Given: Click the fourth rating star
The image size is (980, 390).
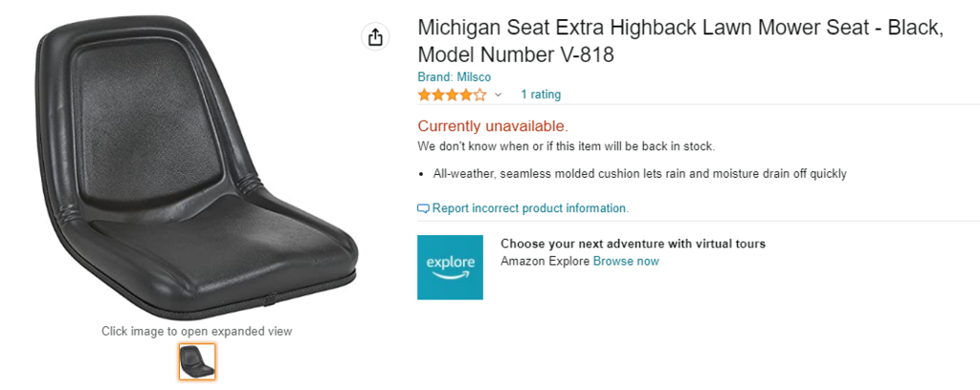Looking at the screenshot, I should [x=466, y=95].
